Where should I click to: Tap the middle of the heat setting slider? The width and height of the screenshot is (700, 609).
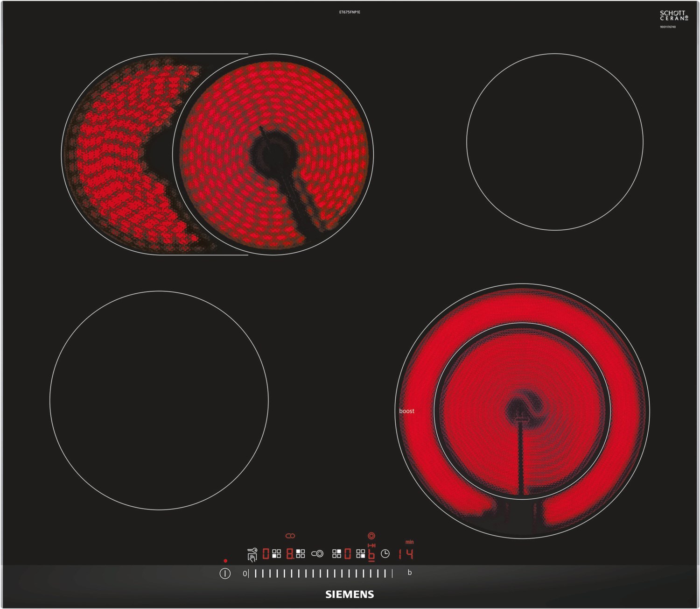[321, 574]
